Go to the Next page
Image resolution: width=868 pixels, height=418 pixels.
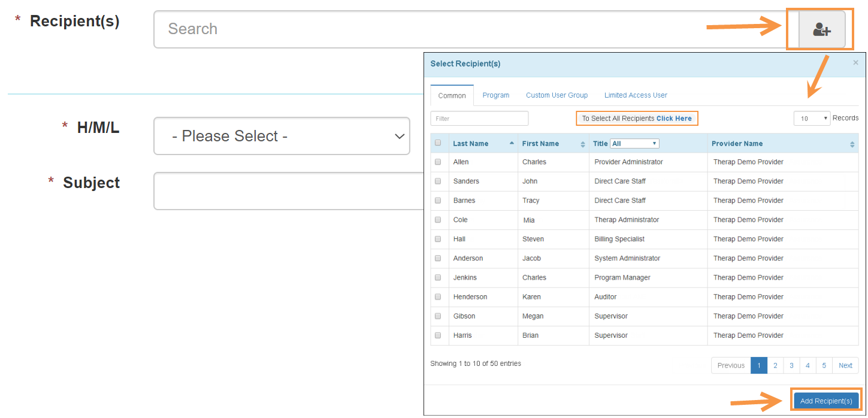point(845,365)
